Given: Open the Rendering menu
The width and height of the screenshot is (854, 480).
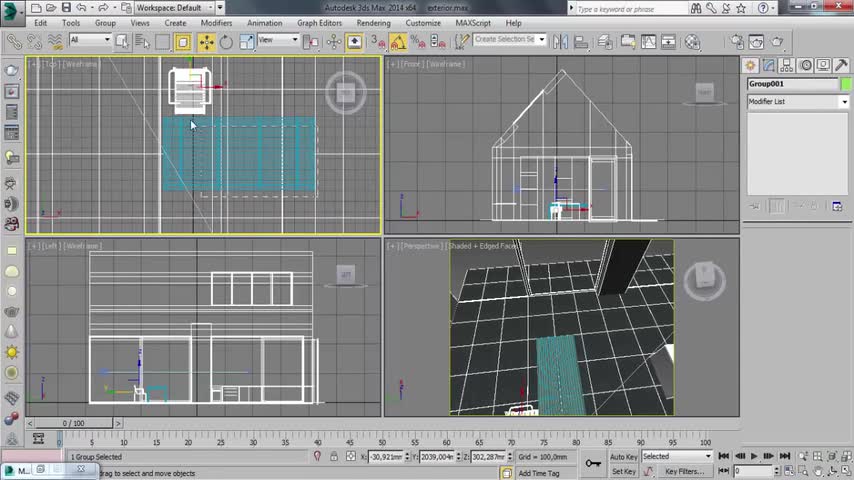Looking at the screenshot, I should click(373, 23).
